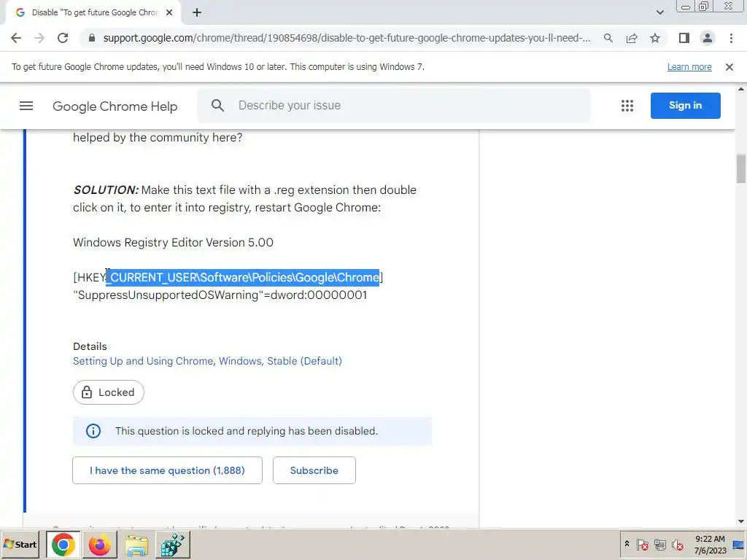
Task: Open the Windows Start menu
Action: click(x=20, y=544)
